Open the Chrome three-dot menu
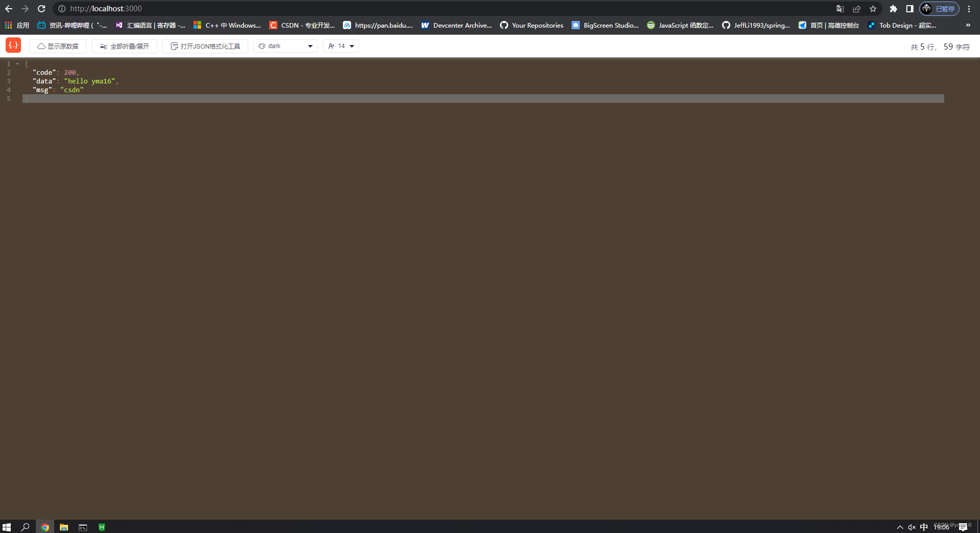The width and height of the screenshot is (980, 533). tap(969, 9)
